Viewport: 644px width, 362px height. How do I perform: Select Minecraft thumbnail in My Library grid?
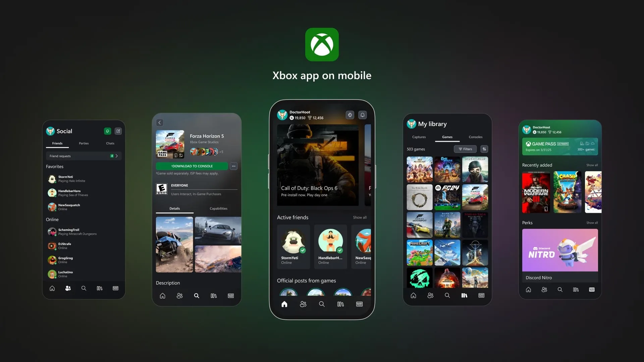419,252
